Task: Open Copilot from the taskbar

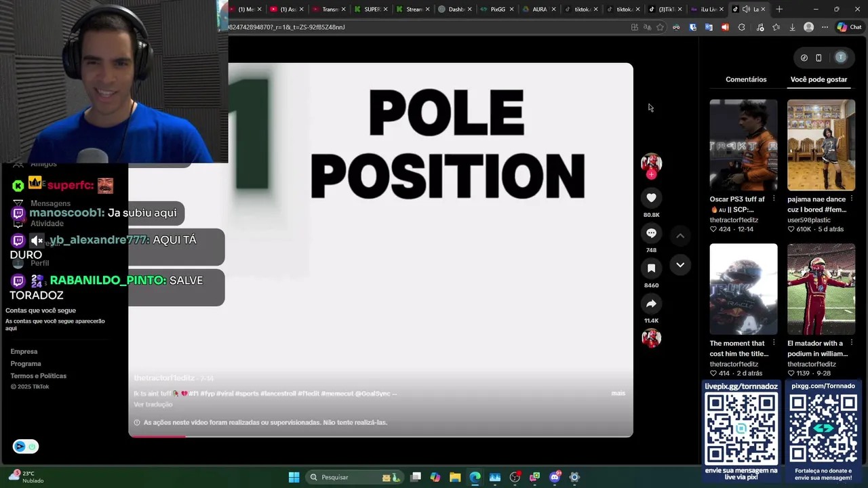Action: (x=435, y=477)
